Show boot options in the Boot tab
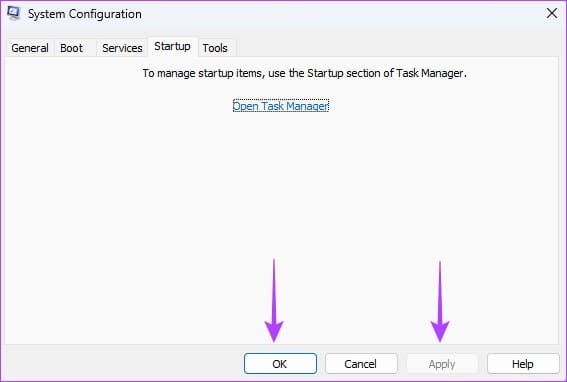Screen dimensions: 567x382 [x=72, y=48]
